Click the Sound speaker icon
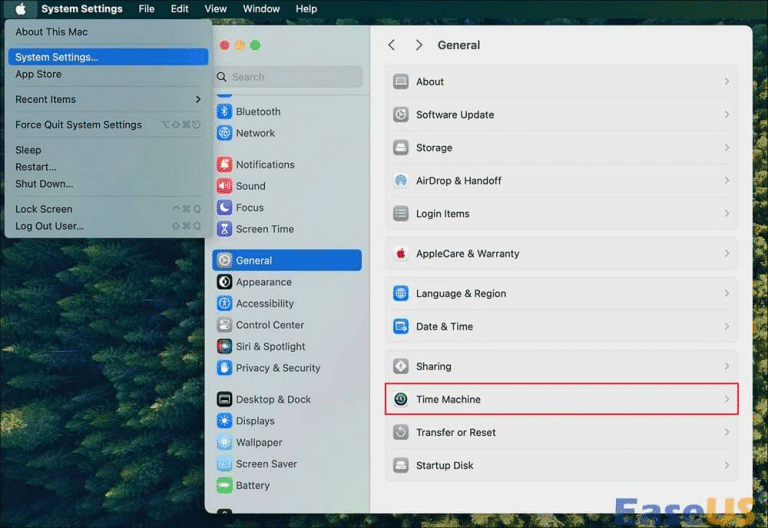 click(x=224, y=186)
